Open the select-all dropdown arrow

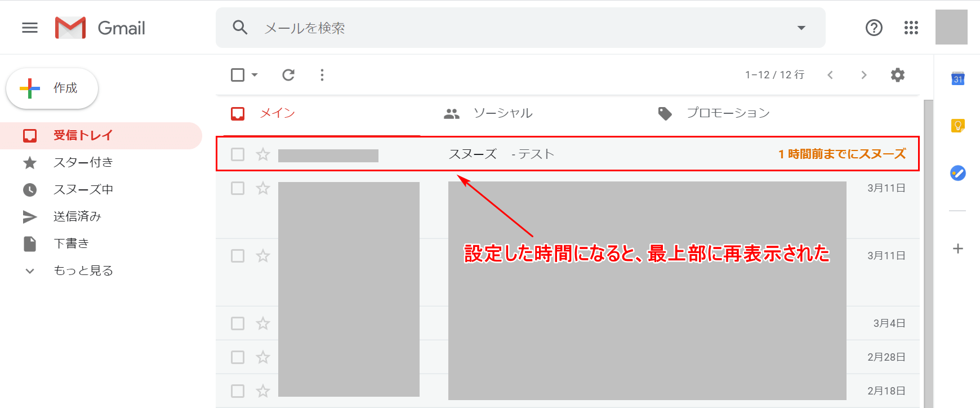[x=255, y=75]
